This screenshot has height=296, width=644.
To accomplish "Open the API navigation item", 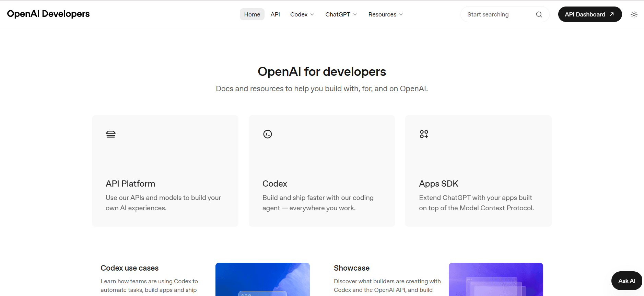I will [x=275, y=14].
